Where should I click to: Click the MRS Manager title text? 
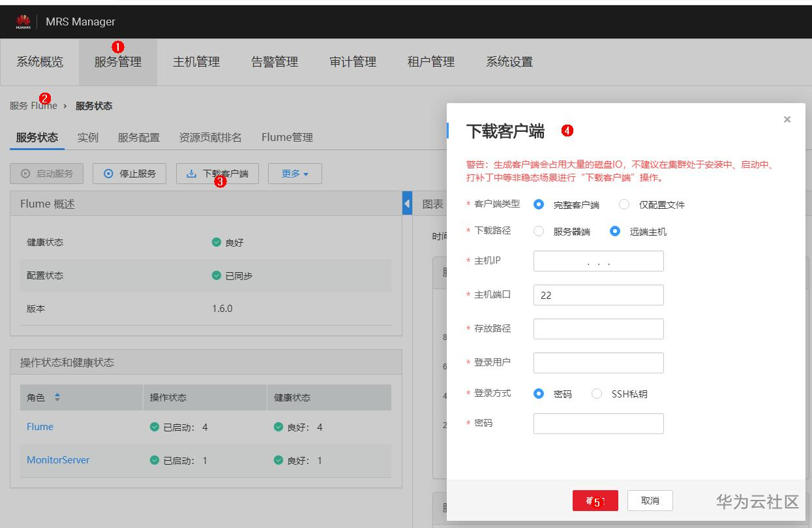tap(80, 22)
